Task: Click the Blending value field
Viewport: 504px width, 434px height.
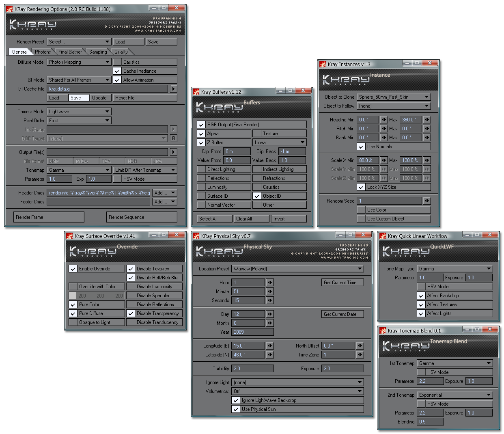Action: [x=430, y=422]
